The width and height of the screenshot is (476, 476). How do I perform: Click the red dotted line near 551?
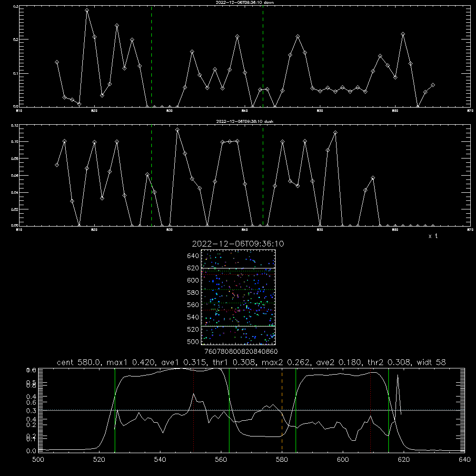pos(193,410)
